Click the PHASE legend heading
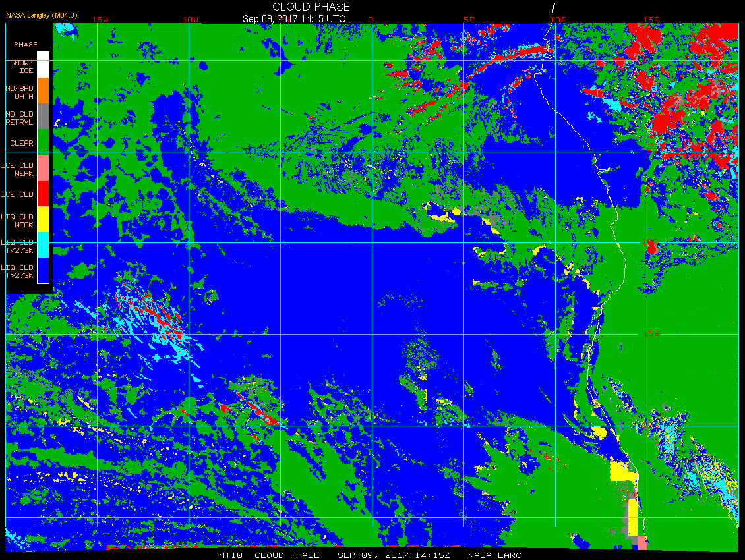Screen dimensions: 745x560 coord(26,45)
